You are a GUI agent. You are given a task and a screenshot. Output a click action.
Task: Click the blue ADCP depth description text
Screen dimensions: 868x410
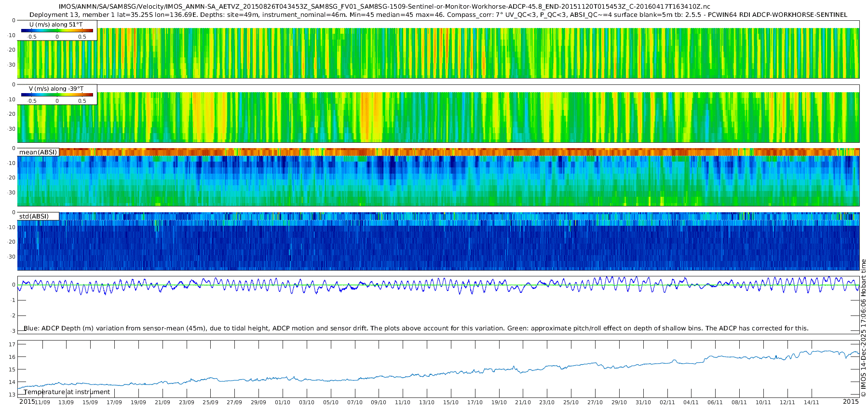(x=416, y=328)
